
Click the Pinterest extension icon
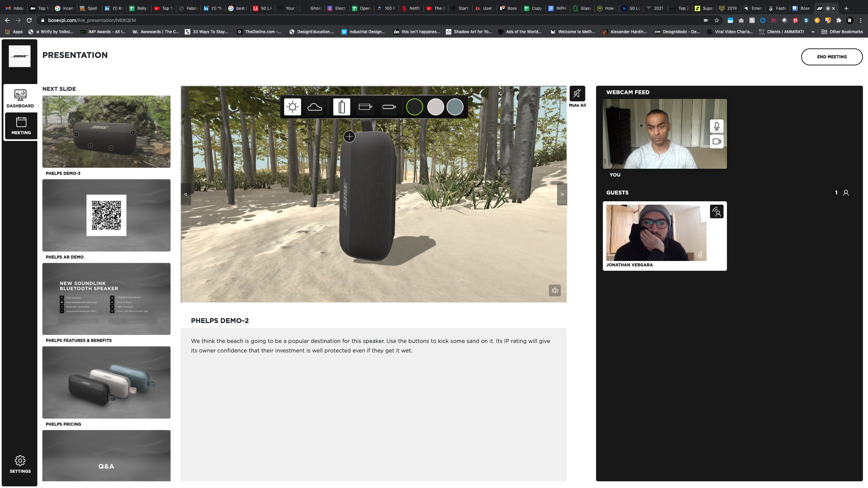point(795,20)
